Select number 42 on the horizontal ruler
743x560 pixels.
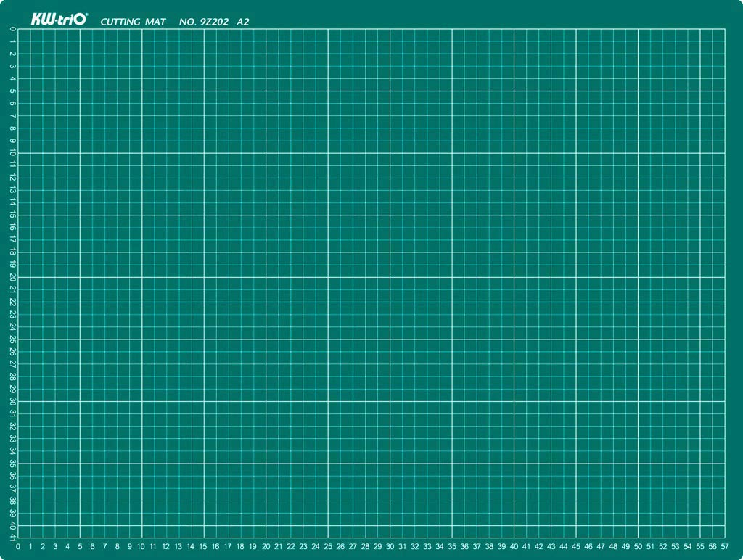[539, 546]
